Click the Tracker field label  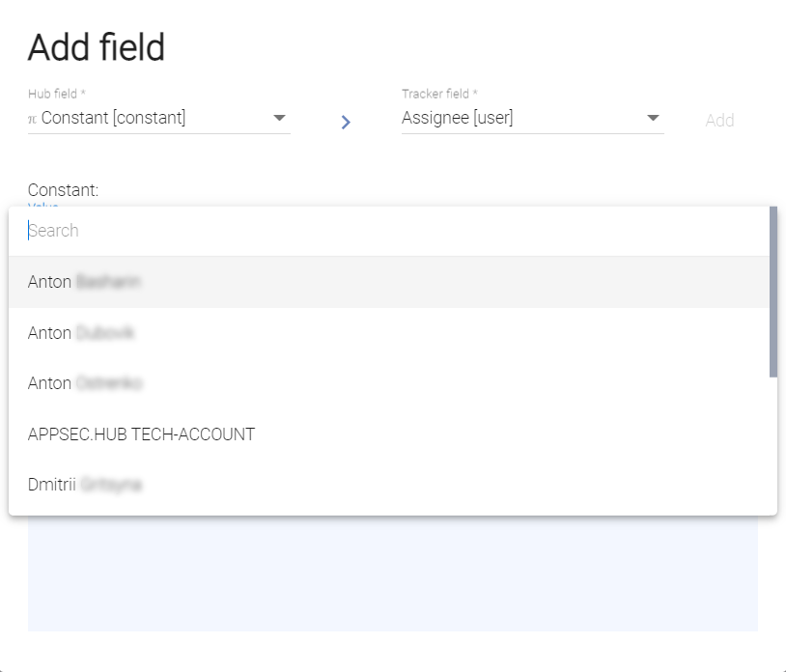pos(439,94)
